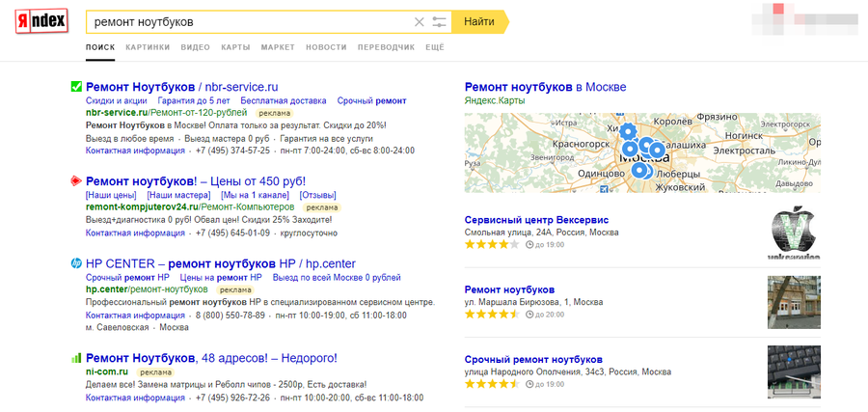
Task: Open 'Ремонт Ноутбуков, 48 адресов!' result
Action: tap(211, 358)
